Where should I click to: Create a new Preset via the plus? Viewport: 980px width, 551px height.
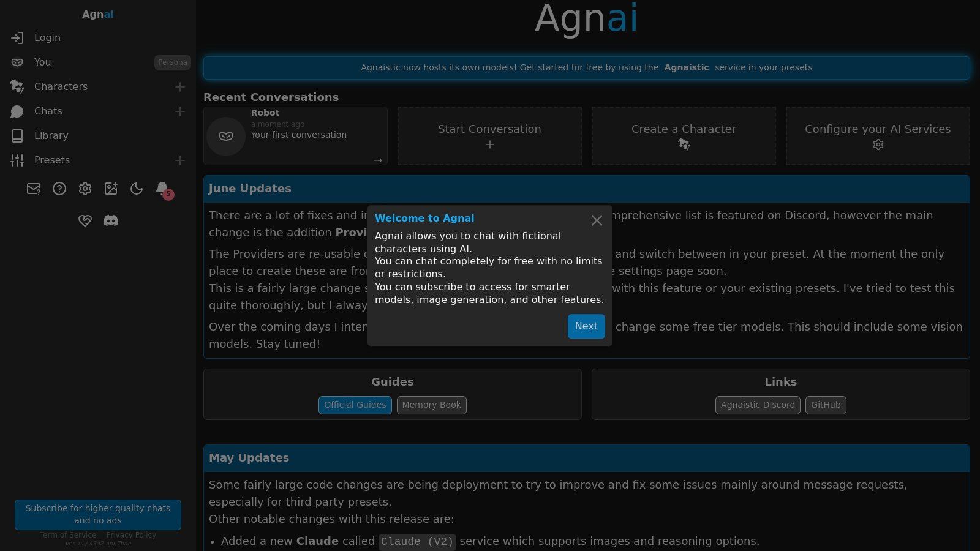click(180, 160)
